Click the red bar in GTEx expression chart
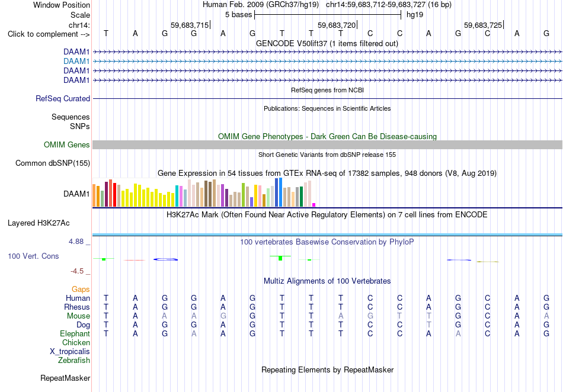 114,195
